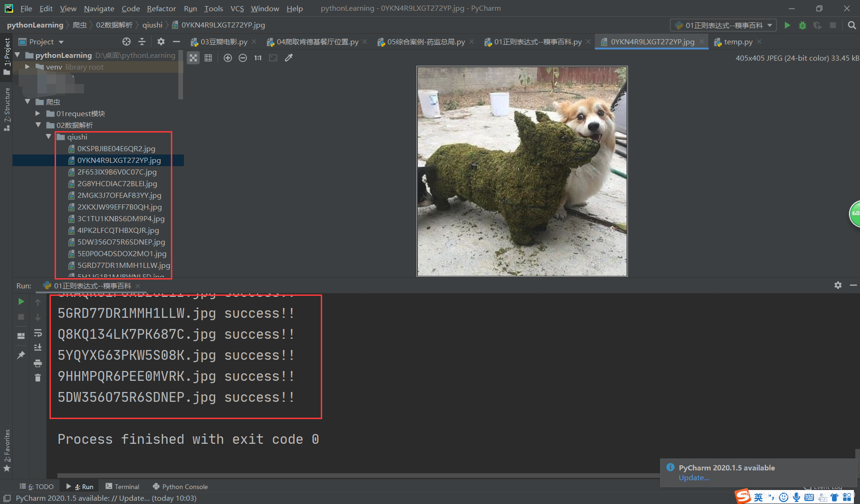860x504 pixels.
Task: Toggle grid display in image viewer
Action: point(208,58)
